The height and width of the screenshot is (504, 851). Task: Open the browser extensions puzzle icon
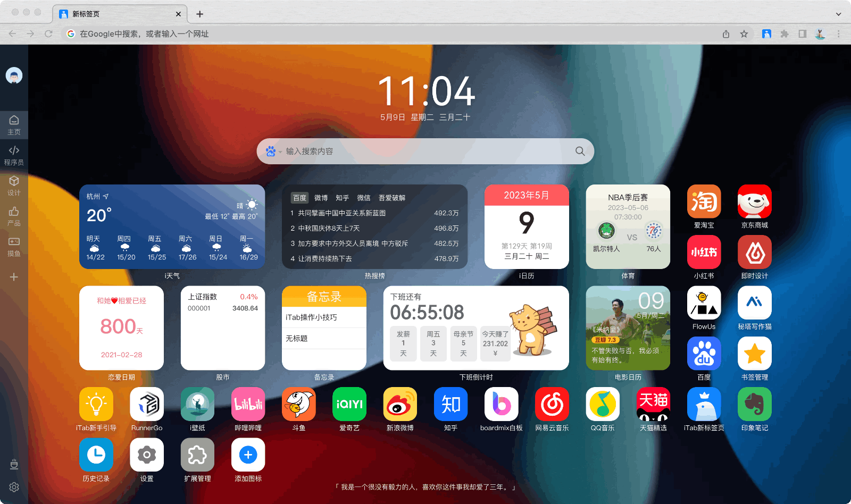coord(784,34)
